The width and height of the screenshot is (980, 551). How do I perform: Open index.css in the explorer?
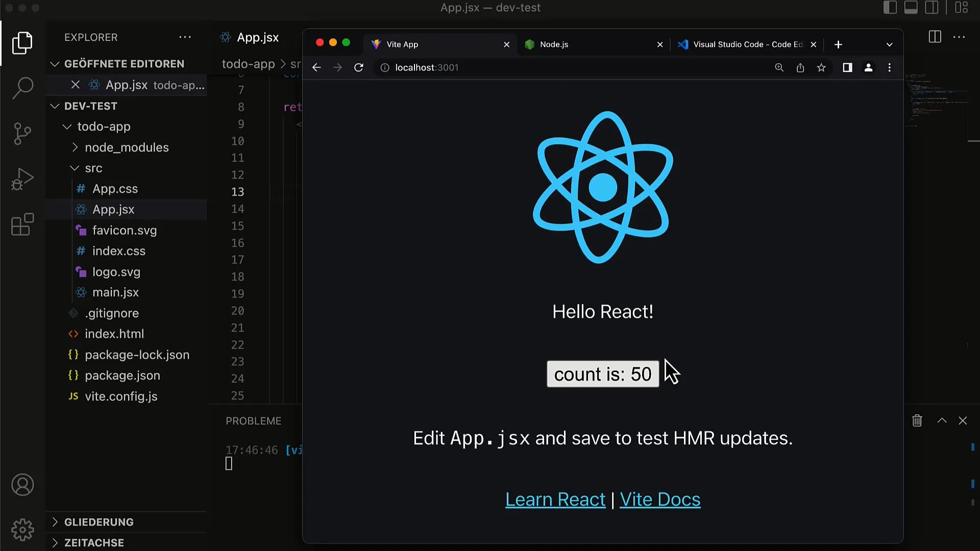click(x=126, y=251)
